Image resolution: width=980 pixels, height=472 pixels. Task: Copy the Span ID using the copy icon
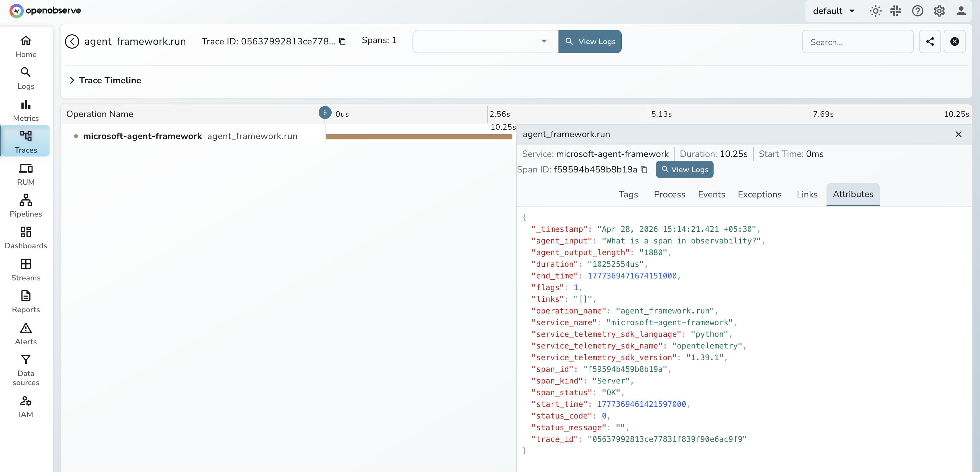(x=644, y=170)
